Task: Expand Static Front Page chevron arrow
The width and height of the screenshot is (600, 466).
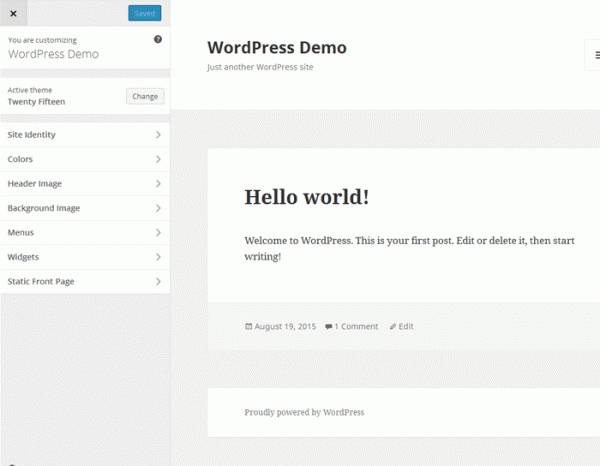Action: point(158,282)
